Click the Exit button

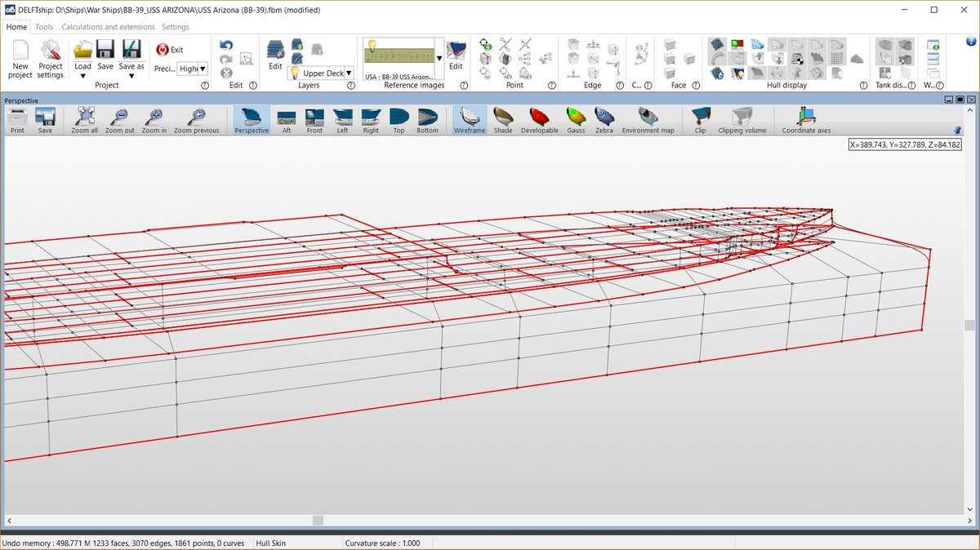click(x=170, y=50)
